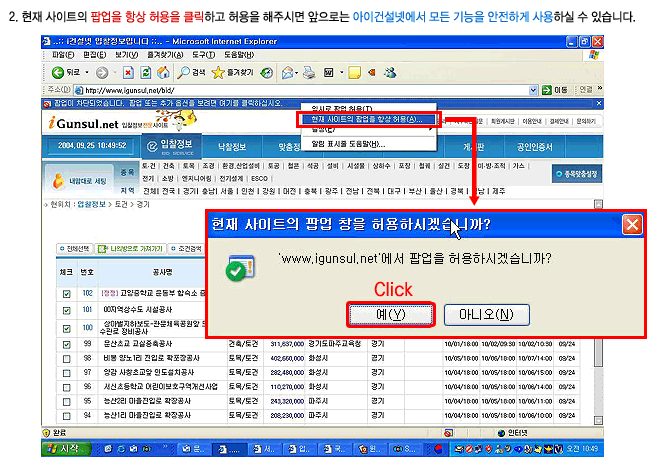Open the address bar dropdown arrow
Screen dimensions: 651x462
click(533, 90)
